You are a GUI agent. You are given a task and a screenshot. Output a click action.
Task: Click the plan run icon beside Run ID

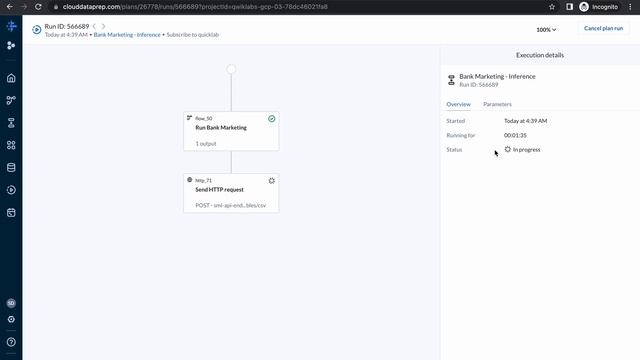point(37,29)
